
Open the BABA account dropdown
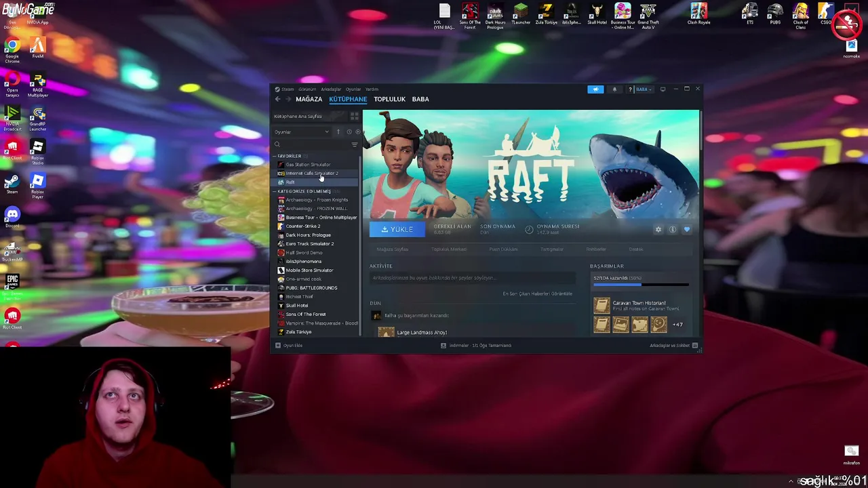(643, 89)
